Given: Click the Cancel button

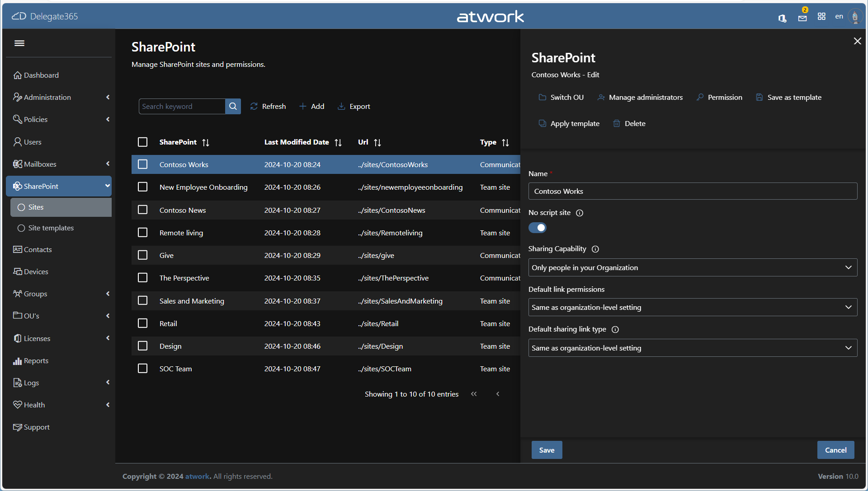Looking at the screenshot, I should click(x=835, y=450).
